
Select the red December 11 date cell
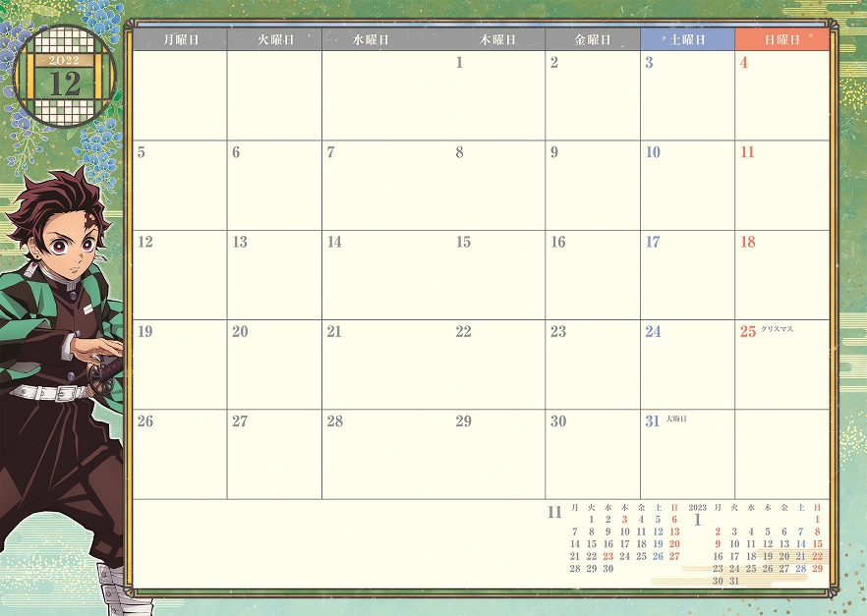(782, 185)
